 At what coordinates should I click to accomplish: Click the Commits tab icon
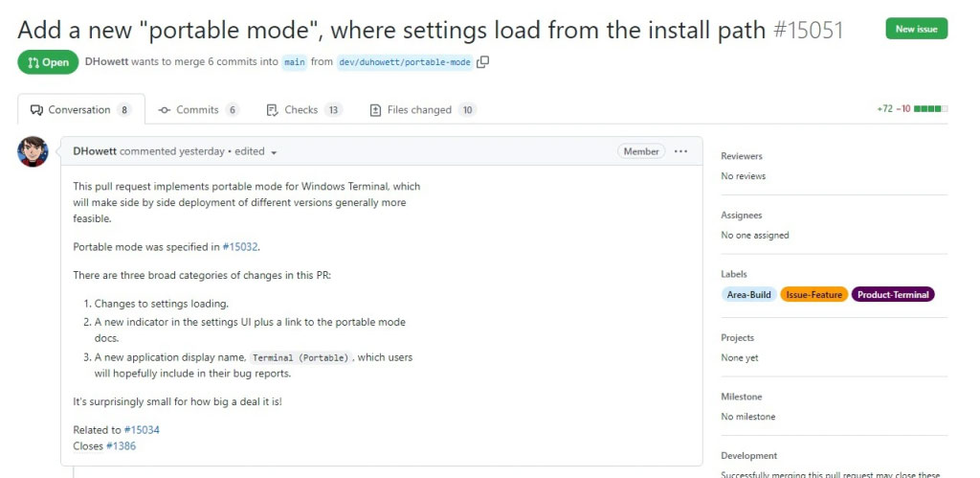click(165, 110)
